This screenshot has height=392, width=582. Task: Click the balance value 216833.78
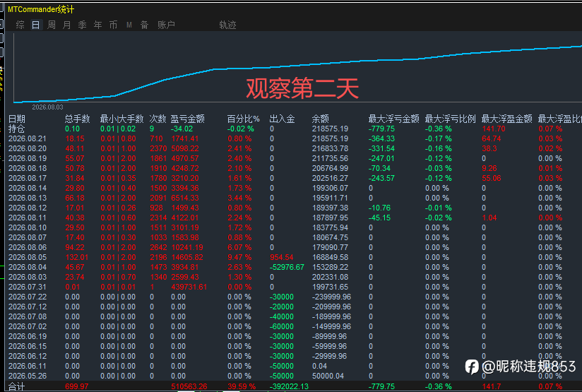330,148
